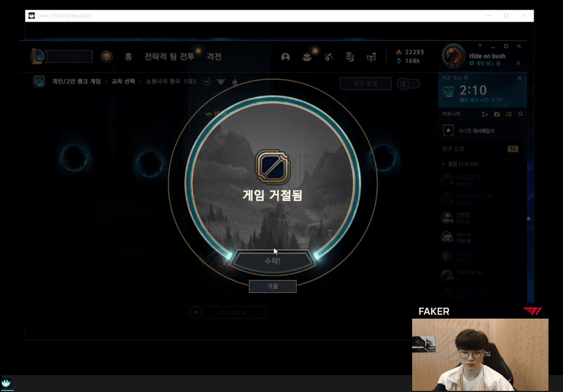Click the gold exclamation mission icon
Image resolution: width=563 pixels, height=392 pixels.
106,57
